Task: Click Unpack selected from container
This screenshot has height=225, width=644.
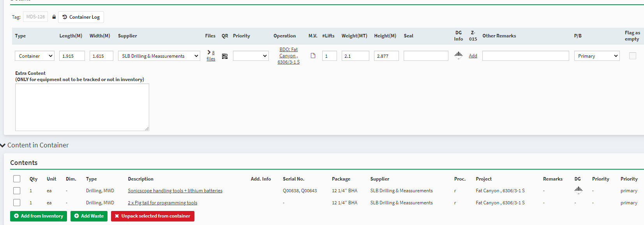Action: [152, 216]
